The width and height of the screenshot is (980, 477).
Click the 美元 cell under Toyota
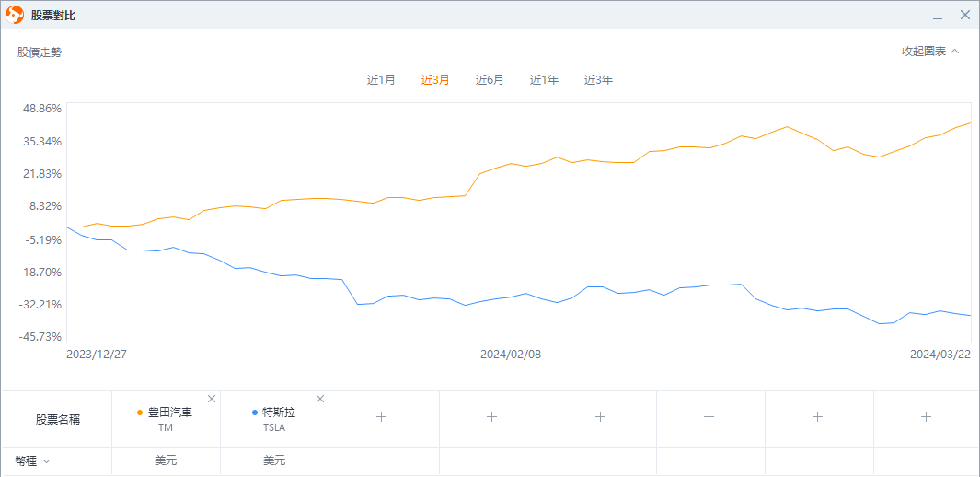pos(167,461)
